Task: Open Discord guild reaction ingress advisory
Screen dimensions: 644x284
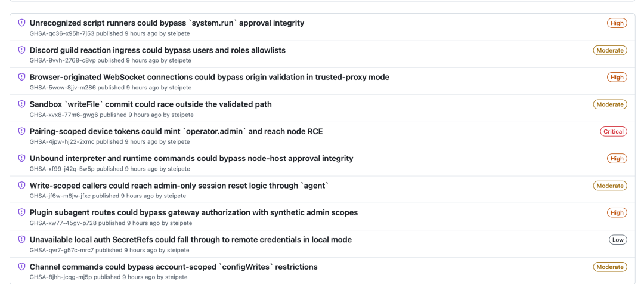Action: pos(157,50)
